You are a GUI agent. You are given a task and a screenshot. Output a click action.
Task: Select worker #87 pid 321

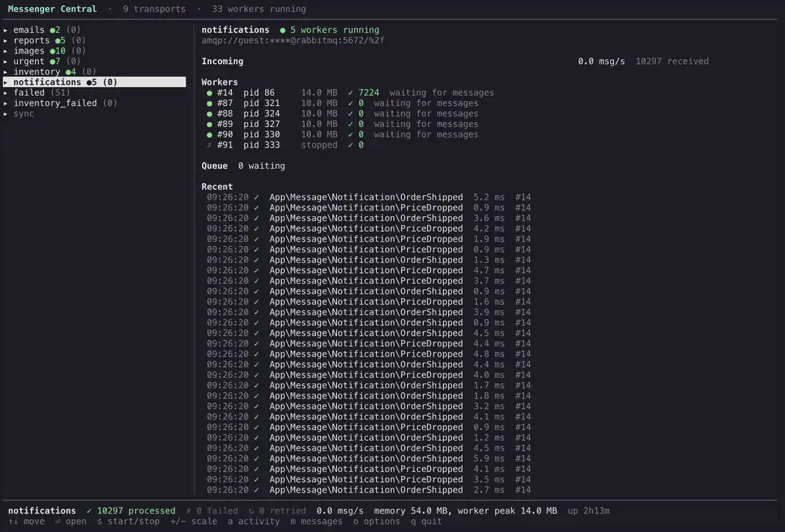pos(343,103)
